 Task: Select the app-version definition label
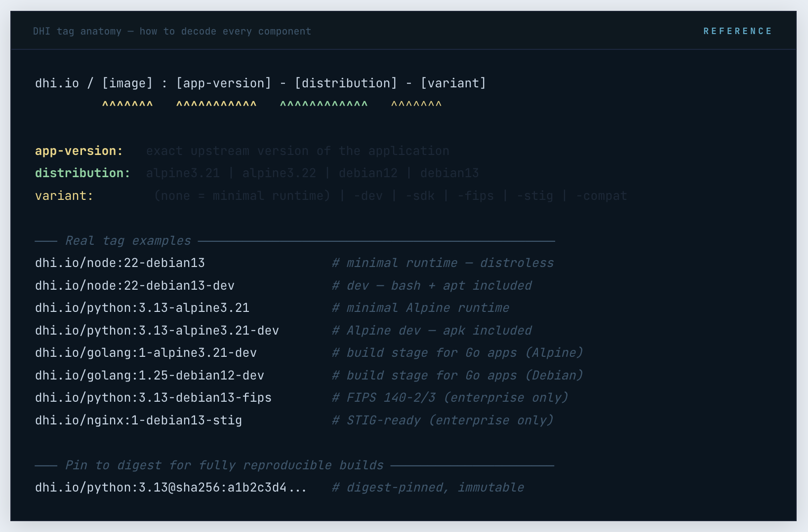(x=79, y=151)
